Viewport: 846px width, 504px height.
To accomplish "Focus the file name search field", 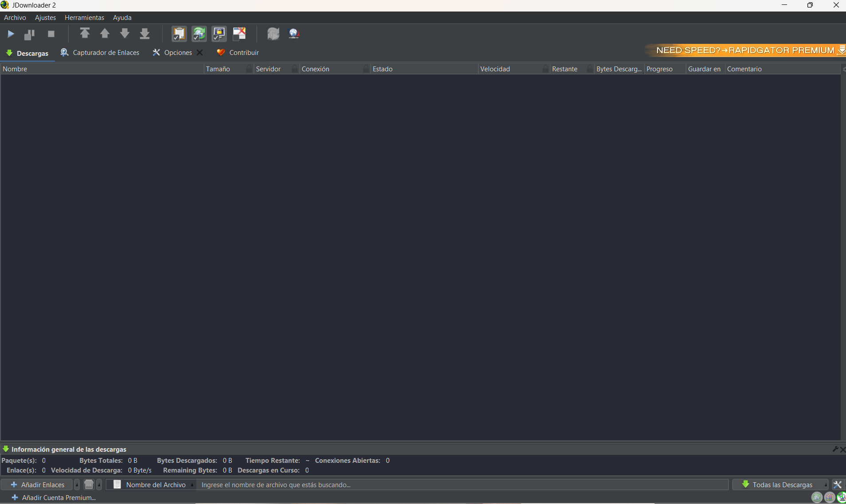I will tap(463, 485).
